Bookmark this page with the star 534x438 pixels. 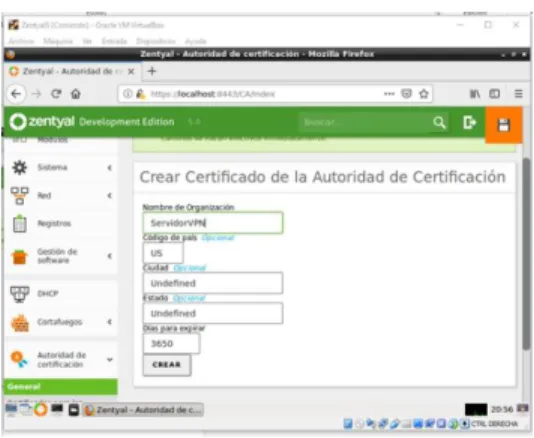coord(424,94)
